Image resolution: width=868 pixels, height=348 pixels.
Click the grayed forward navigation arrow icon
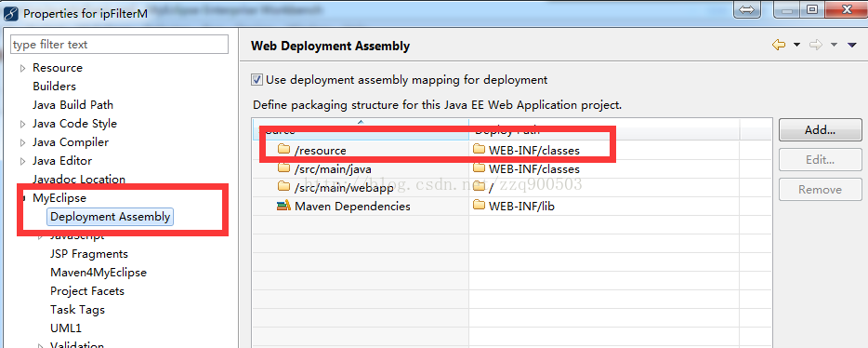tap(816, 45)
